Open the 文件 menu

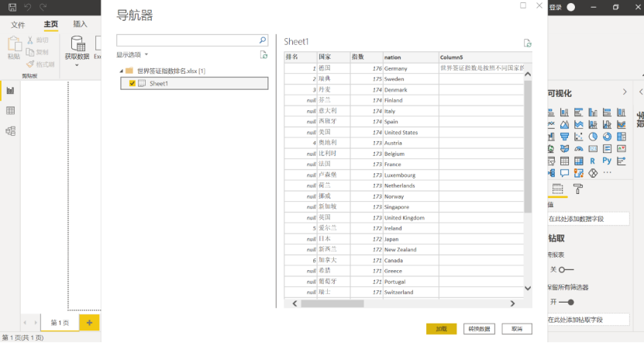click(18, 25)
